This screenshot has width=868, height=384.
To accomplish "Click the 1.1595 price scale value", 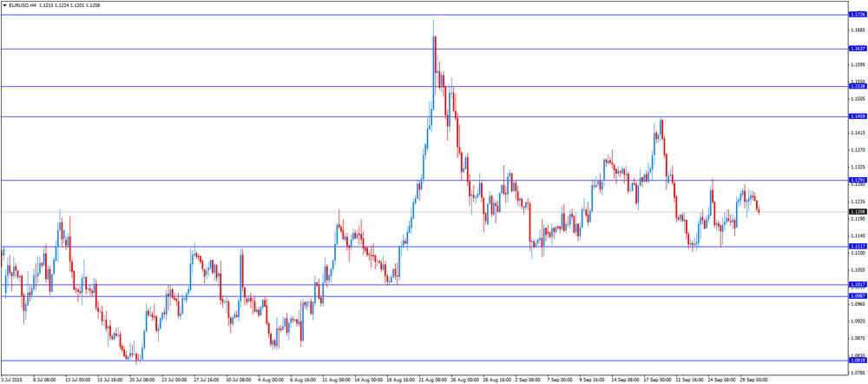I will click(x=857, y=64).
